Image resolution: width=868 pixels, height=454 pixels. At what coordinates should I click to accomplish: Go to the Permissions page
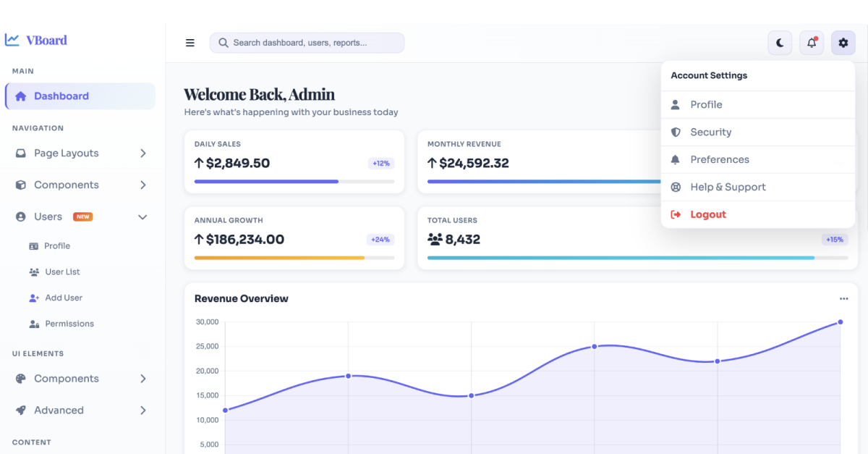click(x=69, y=324)
